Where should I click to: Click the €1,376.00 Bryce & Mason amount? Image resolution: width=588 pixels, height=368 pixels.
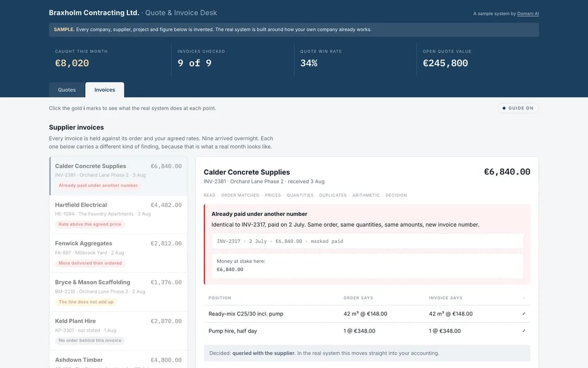tap(166, 282)
